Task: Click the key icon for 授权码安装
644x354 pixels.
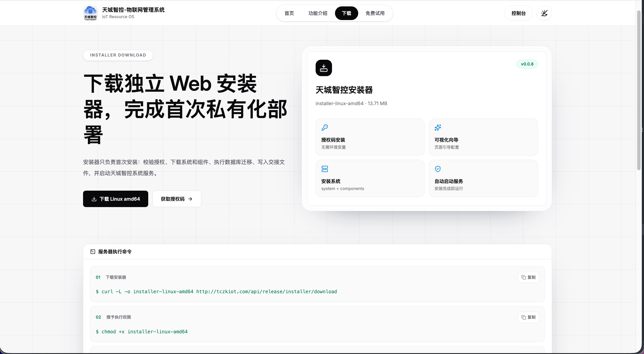Action: coord(325,128)
